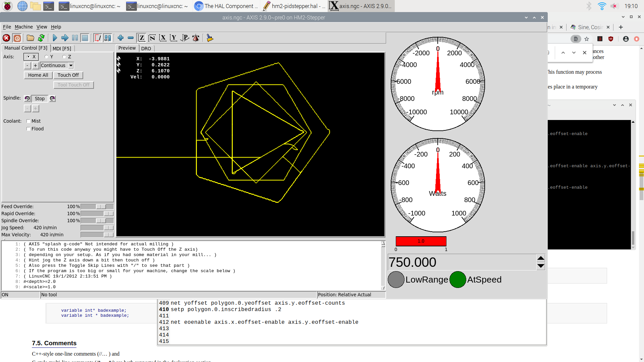Open the Machine menu
The width and height of the screenshot is (644, 362).
(23, 27)
